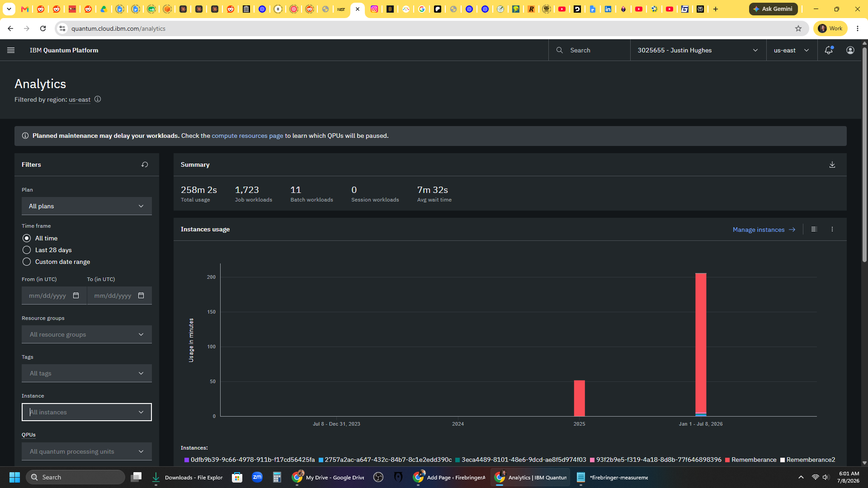Click the info icon beside us-east filter
This screenshot has width=868, height=488.
coord(98,99)
